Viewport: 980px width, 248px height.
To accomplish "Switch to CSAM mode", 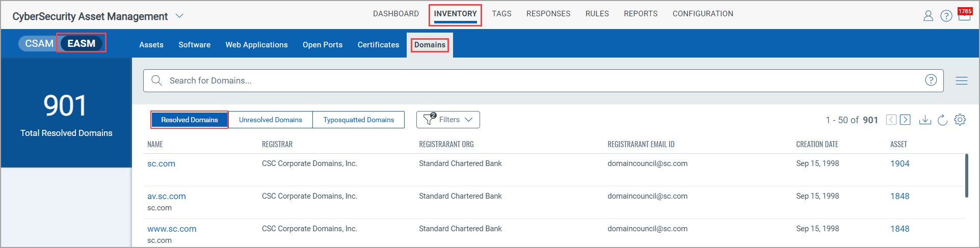I will tap(39, 43).
